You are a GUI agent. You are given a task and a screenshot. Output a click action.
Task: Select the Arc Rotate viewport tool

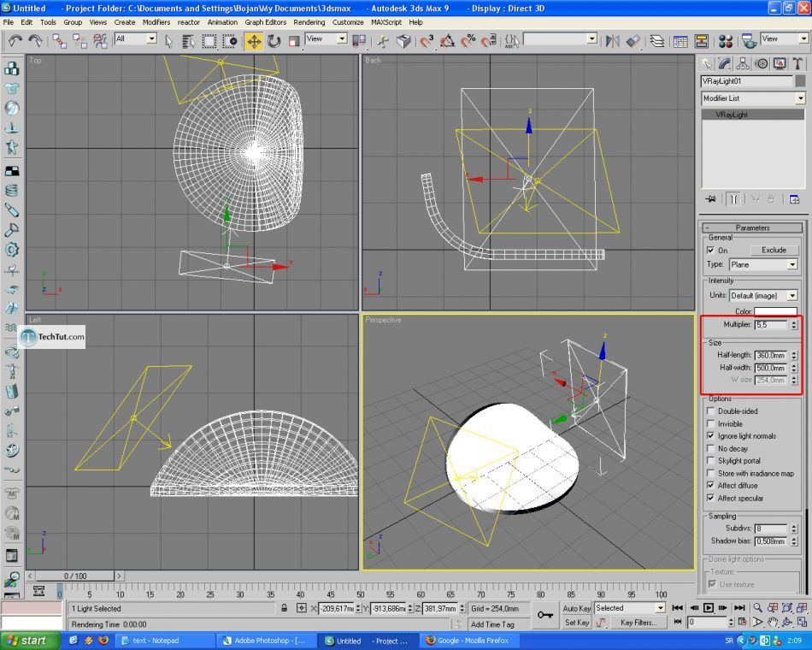[787, 622]
